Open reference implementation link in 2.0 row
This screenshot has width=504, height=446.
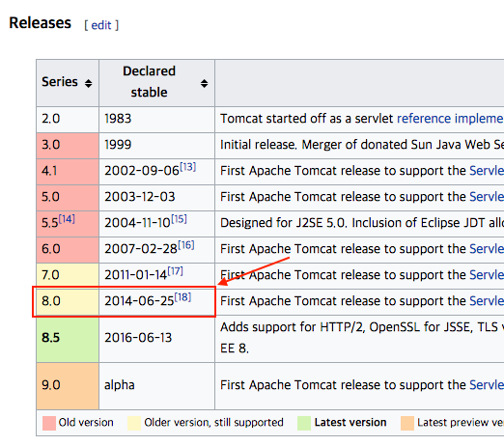click(x=450, y=119)
